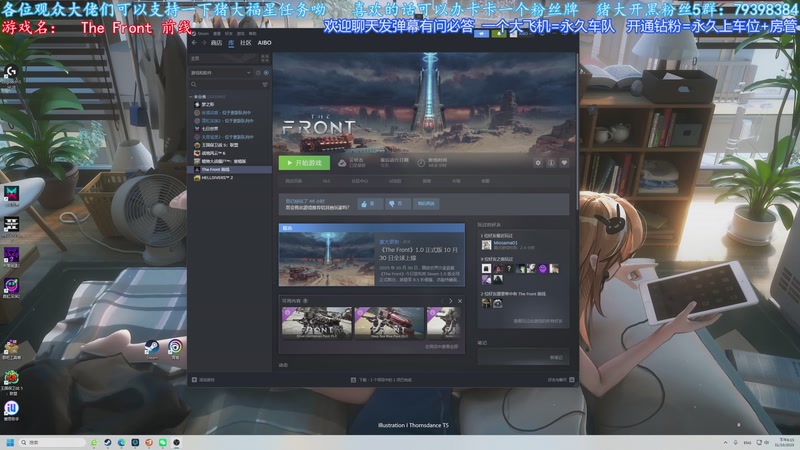Open the green browser taskbar icon
This screenshot has height=450, width=800.
94,442
